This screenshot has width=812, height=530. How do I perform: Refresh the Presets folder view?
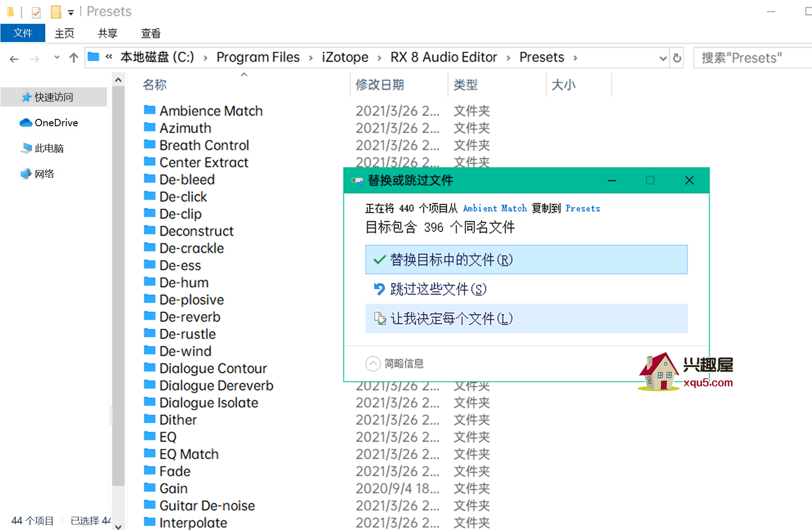point(677,58)
